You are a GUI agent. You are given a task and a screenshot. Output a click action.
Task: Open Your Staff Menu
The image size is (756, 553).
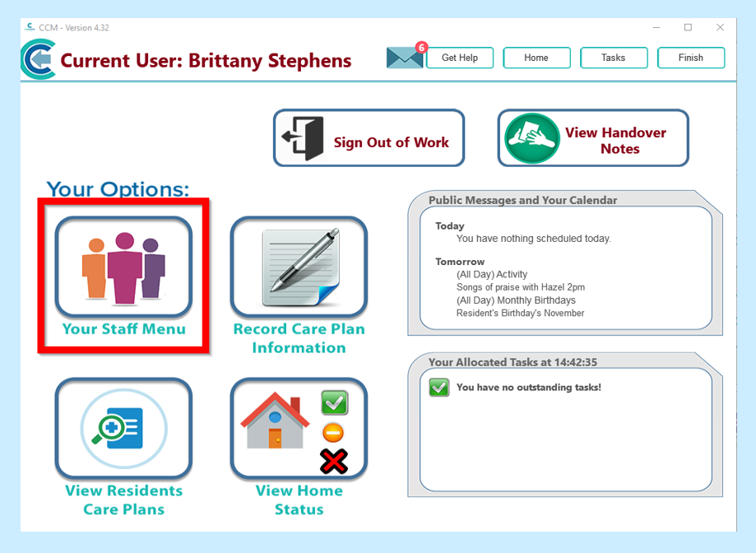coord(123,267)
